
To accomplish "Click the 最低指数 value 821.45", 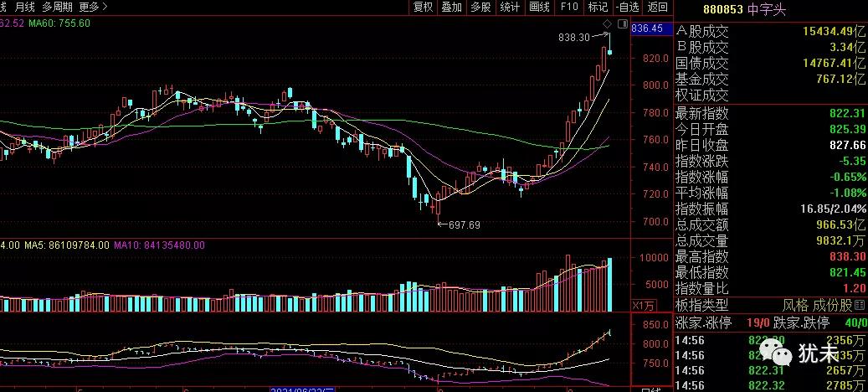I will coord(847,273).
